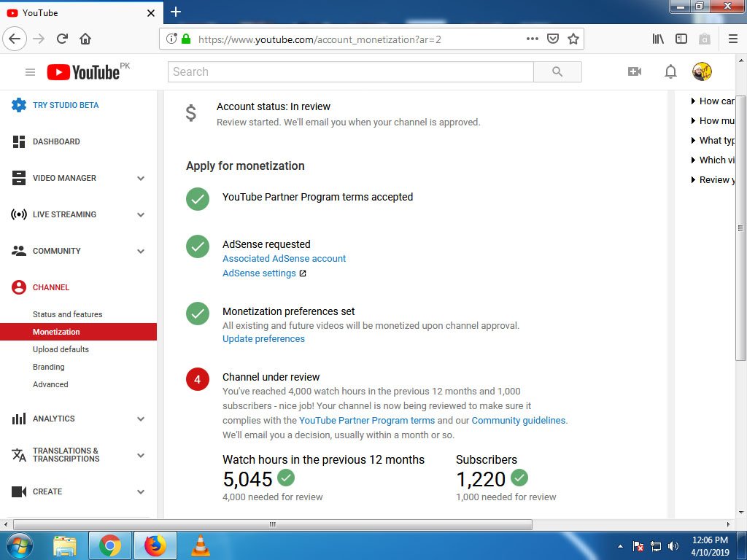This screenshot has width=747, height=560.
Task: Open the Associated AdSense account link
Action: click(284, 259)
